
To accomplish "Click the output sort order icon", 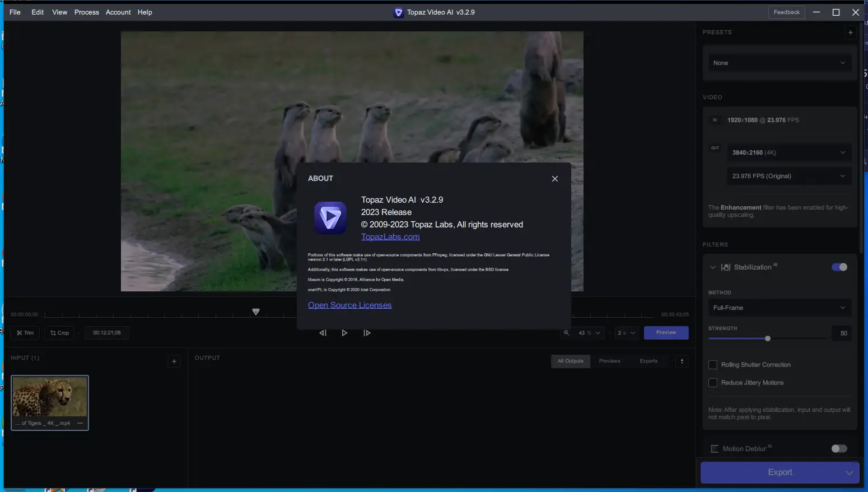I will click(682, 361).
